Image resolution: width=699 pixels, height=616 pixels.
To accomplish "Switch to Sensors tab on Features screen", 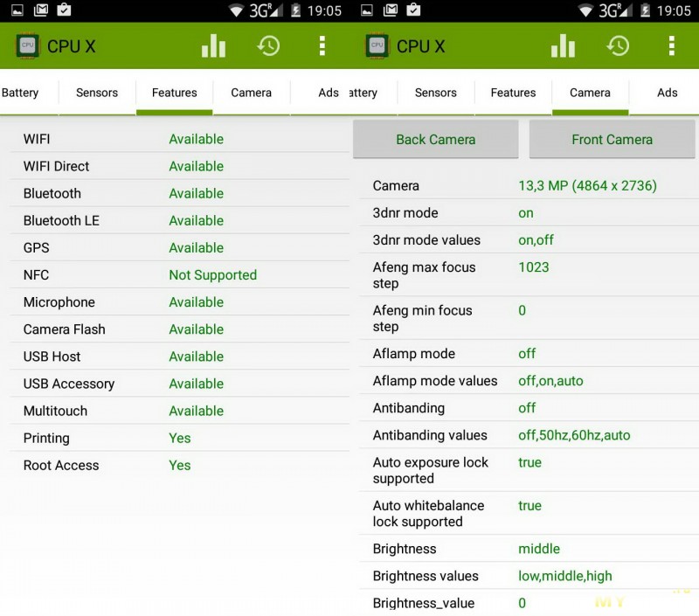I will click(x=97, y=93).
